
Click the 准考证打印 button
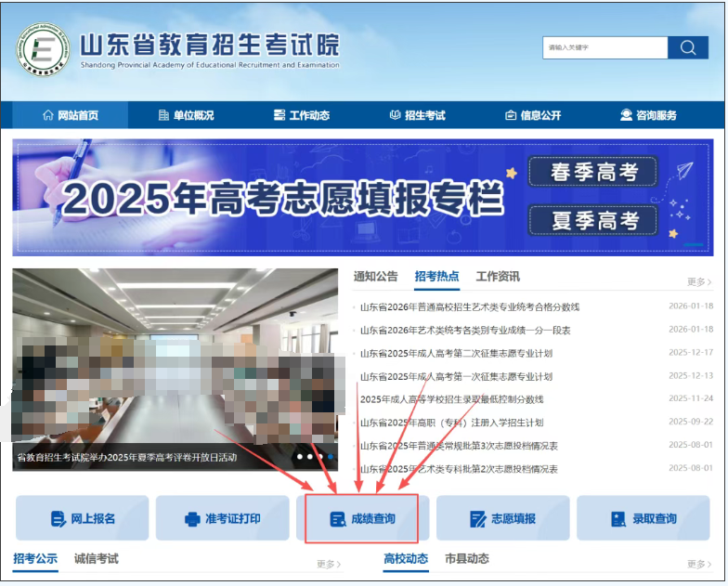[223, 518]
